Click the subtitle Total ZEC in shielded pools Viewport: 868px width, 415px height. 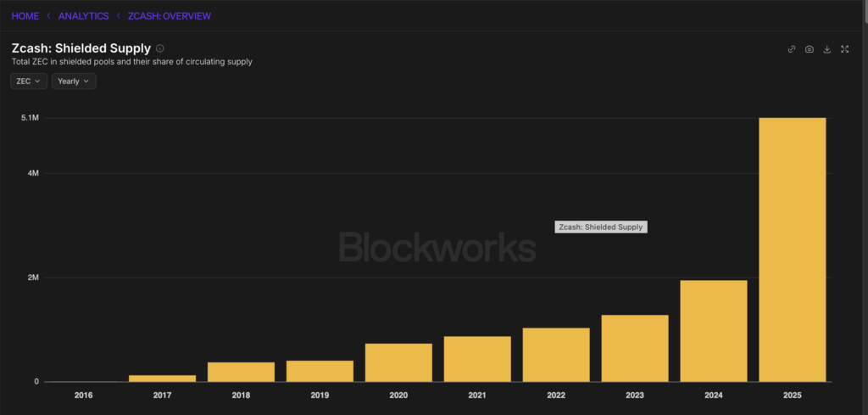(x=131, y=62)
